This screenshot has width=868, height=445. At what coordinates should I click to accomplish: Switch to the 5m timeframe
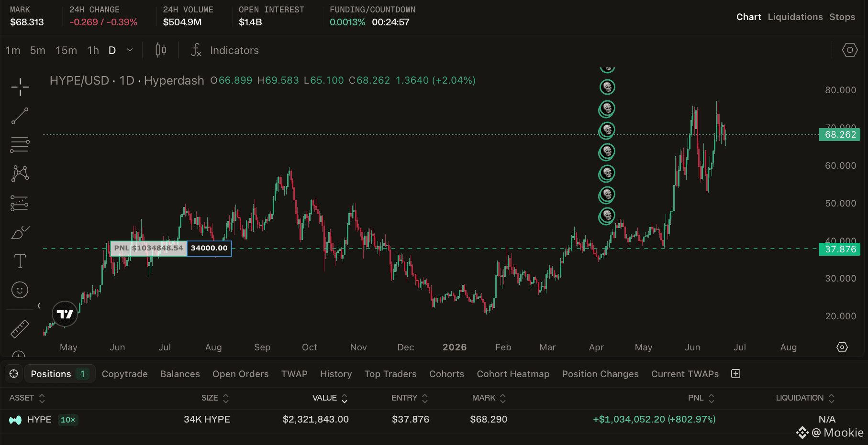pyautogui.click(x=38, y=50)
